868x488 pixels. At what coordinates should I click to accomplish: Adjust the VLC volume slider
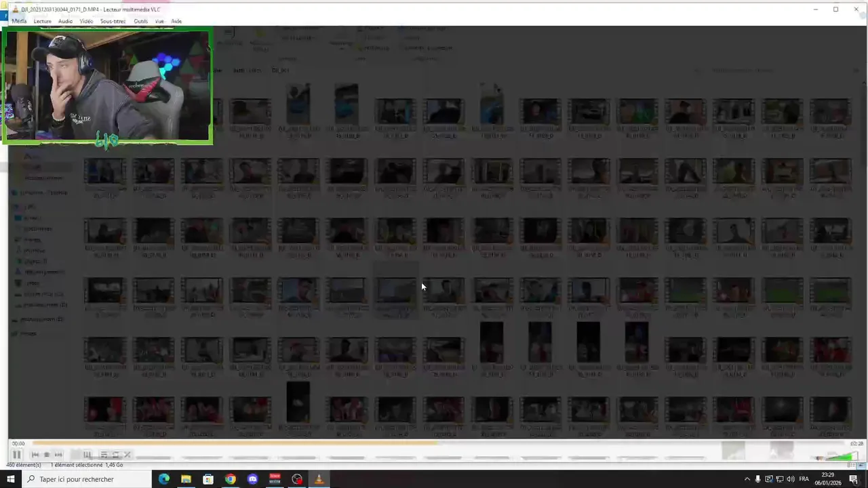point(841,456)
